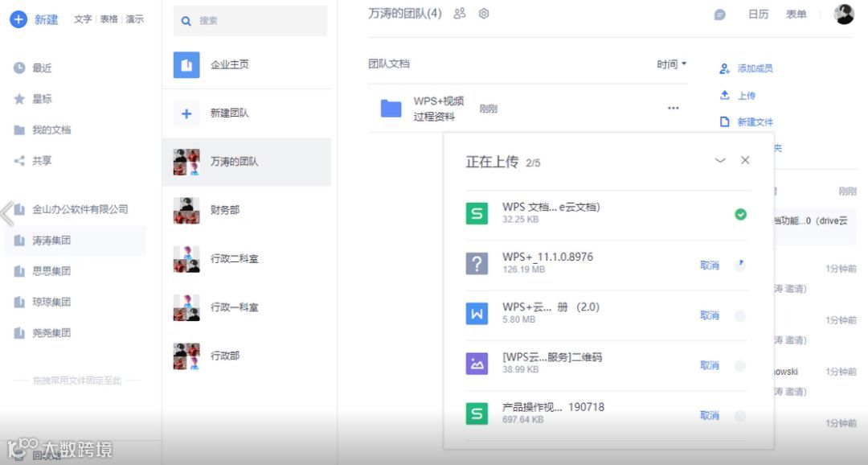Focus the 搜索 search field
Viewport: 868px width, 465px height.
click(250, 20)
